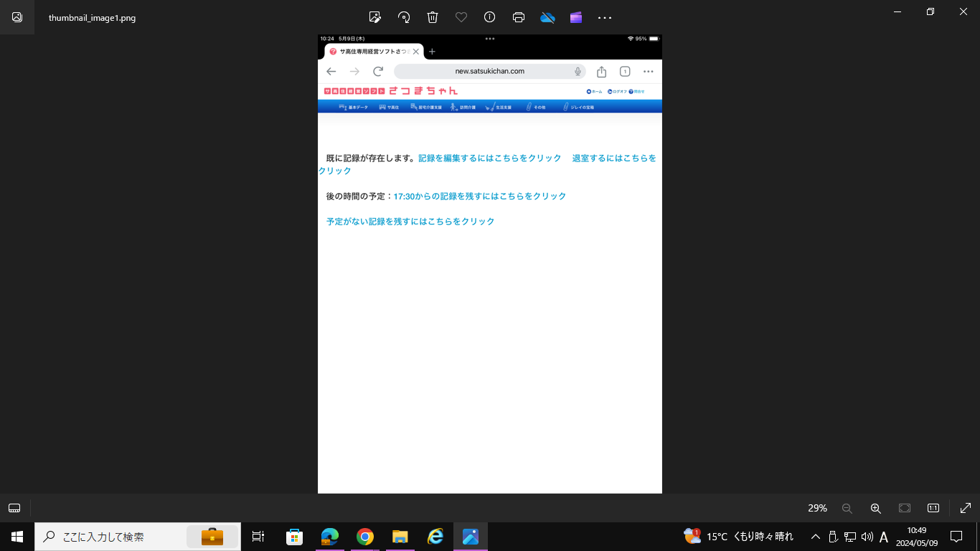This screenshot has height=551, width=980.
Task: Open File Explorer from the taskbar
Action: click(400, 537)
